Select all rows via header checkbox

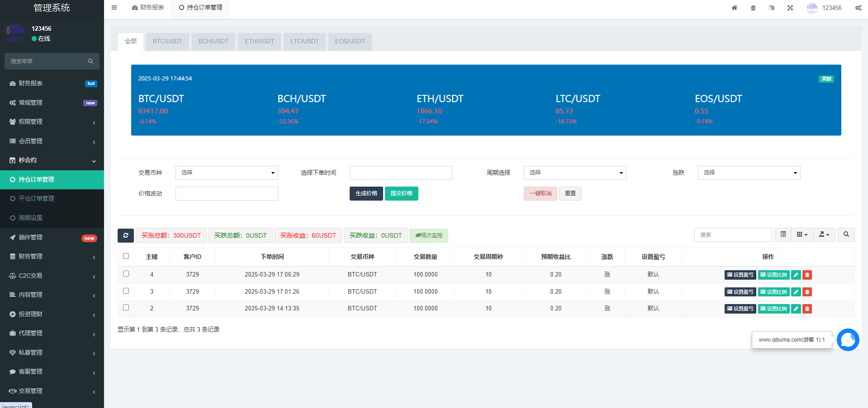(x=126, y=256)
